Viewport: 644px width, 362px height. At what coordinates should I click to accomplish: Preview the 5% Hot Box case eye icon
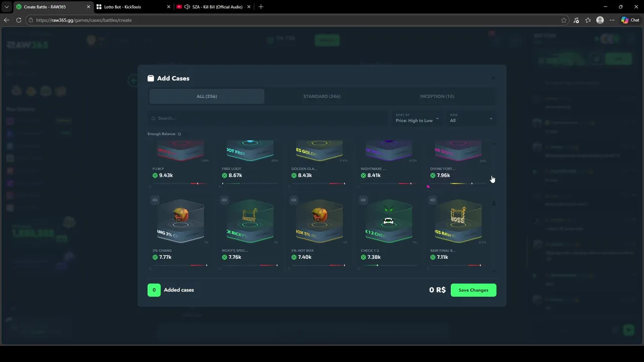(x=294, y=200)
